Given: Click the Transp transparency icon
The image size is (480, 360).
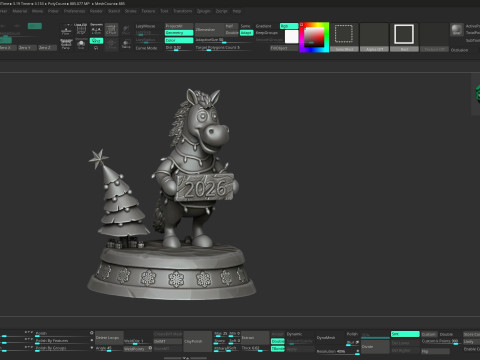Looking at the screenshot, I should (126, 44).
